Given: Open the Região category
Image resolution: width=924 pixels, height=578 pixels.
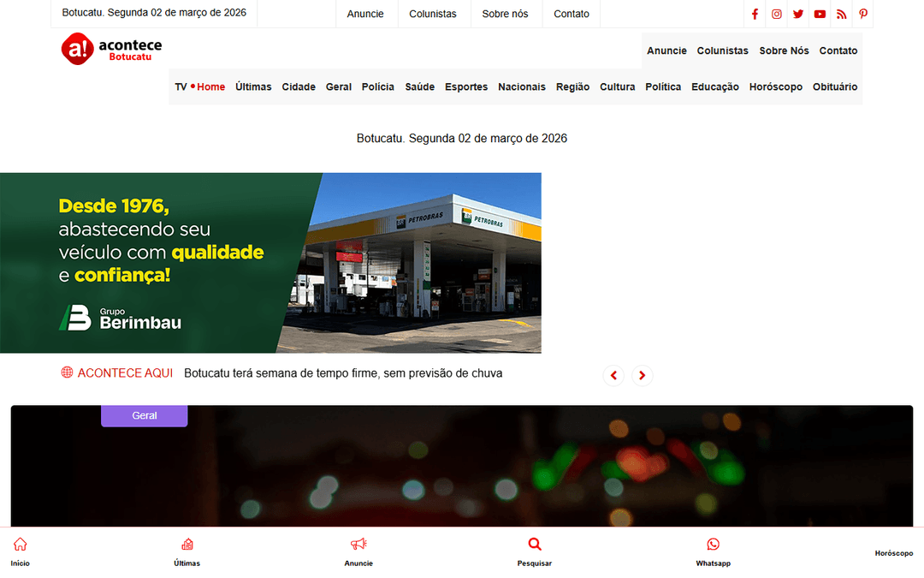Looking at the screenshot, I should click(x=572, y=86).
